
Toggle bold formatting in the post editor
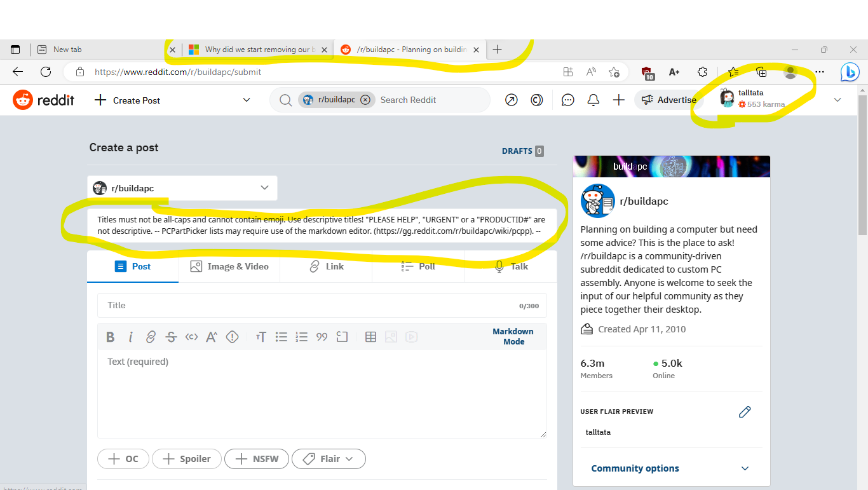[x=110, y=336]
